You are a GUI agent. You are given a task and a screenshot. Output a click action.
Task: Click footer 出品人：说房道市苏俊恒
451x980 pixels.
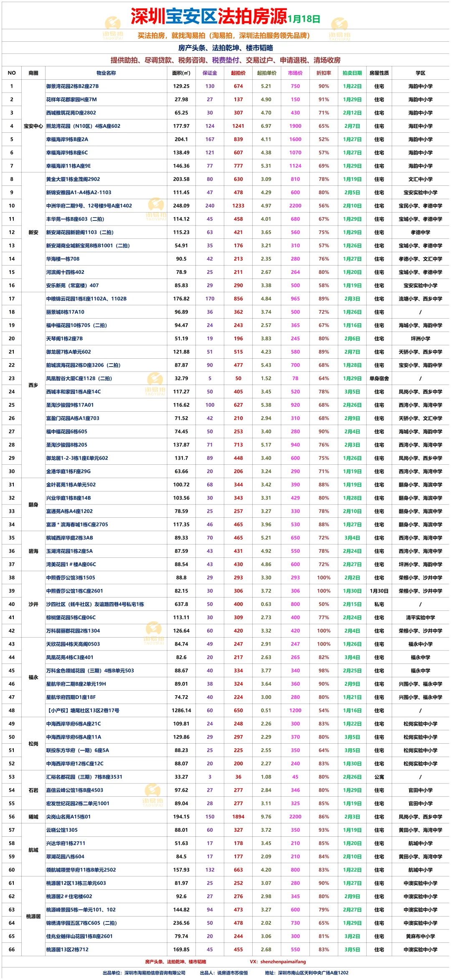click(224, 973)
